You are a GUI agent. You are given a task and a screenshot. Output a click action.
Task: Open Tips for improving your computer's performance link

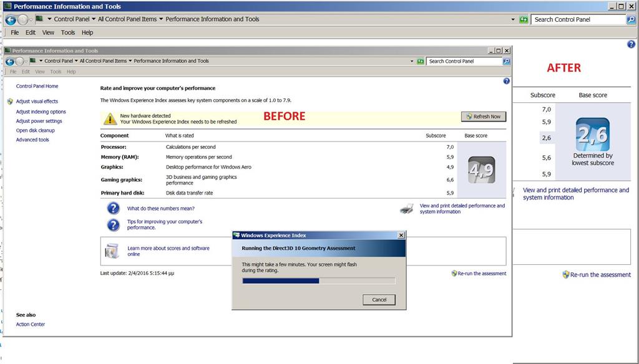165,224
